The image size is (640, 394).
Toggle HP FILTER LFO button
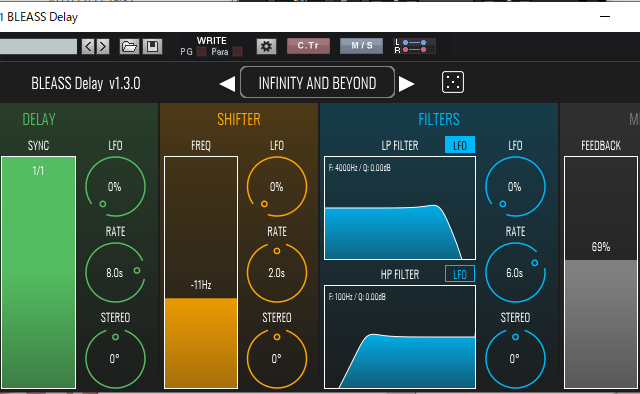pos(460,274)
